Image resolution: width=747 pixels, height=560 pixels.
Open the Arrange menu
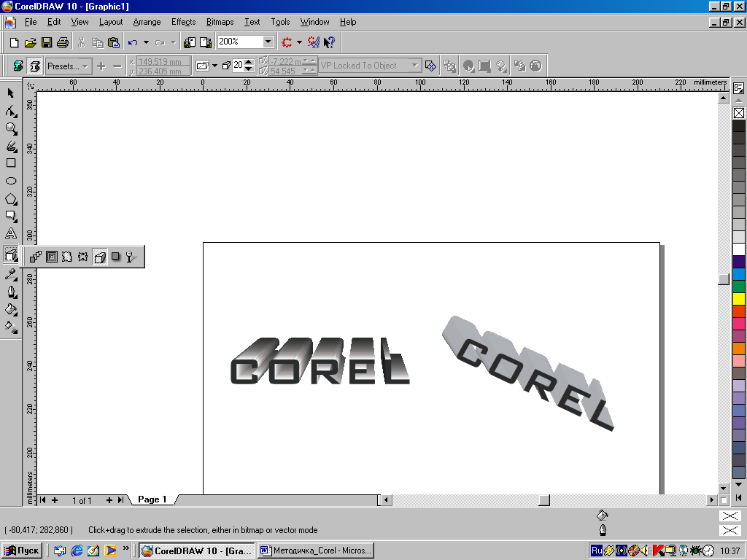(x=147, y=22)
